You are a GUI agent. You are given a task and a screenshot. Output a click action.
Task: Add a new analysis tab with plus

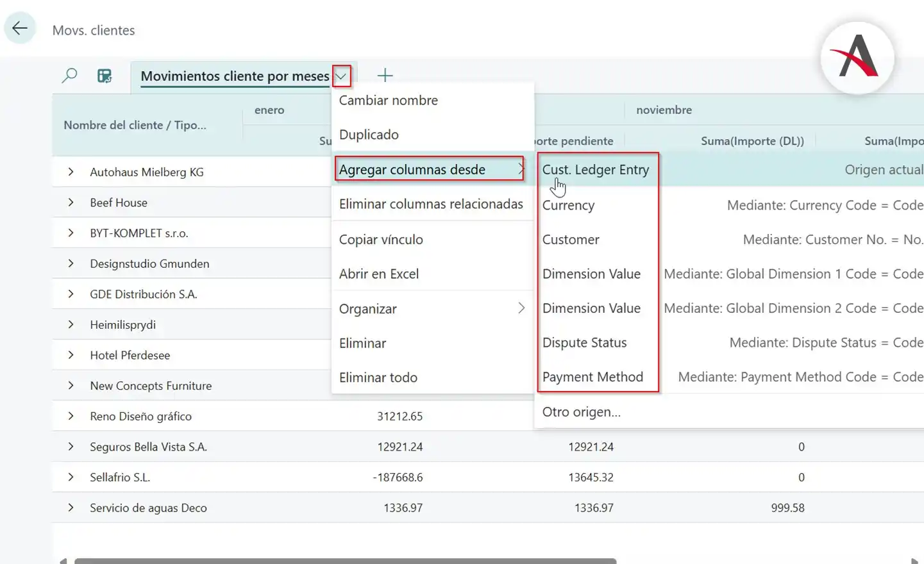[385, 76]
